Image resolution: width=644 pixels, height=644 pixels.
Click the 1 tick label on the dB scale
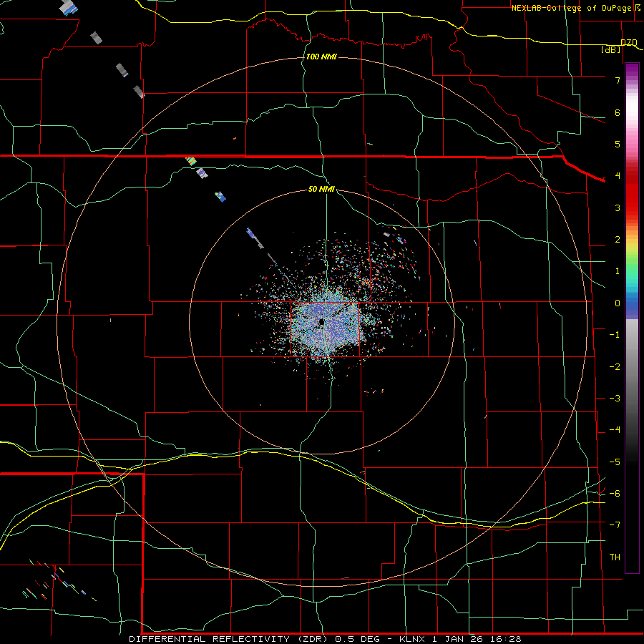coord(618,271)
